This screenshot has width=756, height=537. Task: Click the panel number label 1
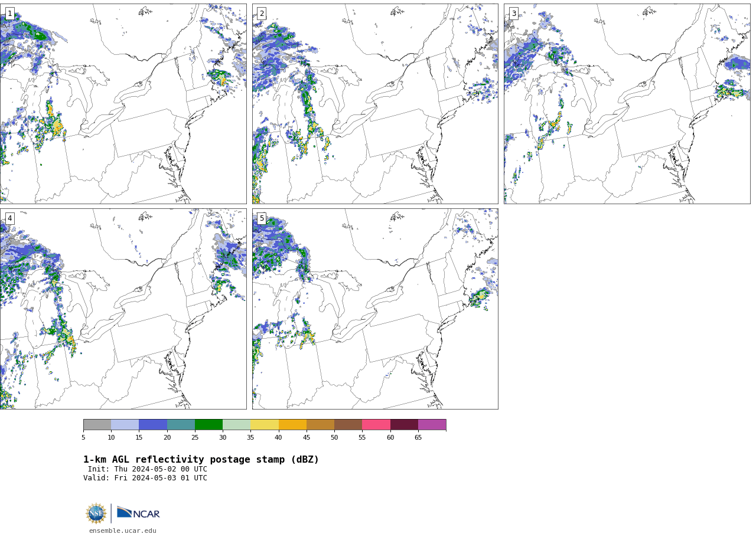coord(9,14)
